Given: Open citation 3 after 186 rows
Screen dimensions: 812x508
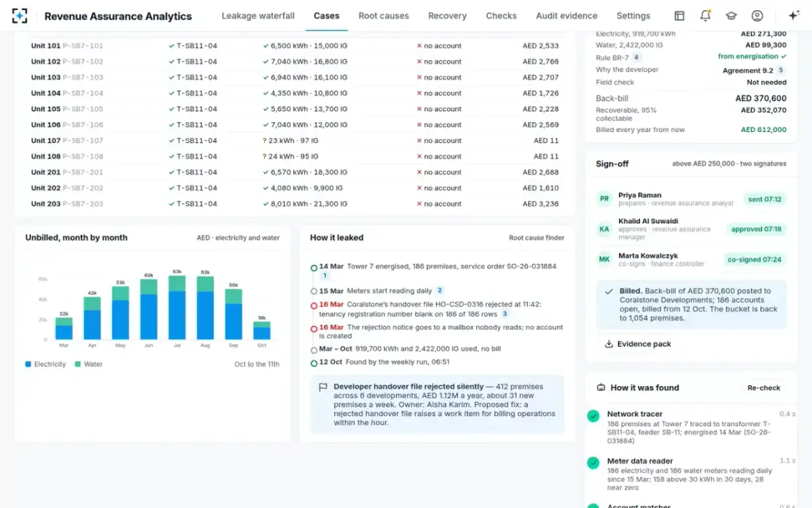Looking at the screenshot, I should point(504,314).
